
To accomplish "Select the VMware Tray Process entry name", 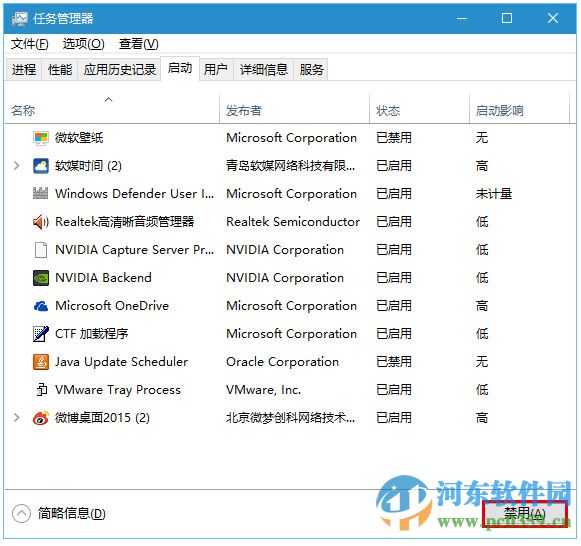I will coord(118,390).
